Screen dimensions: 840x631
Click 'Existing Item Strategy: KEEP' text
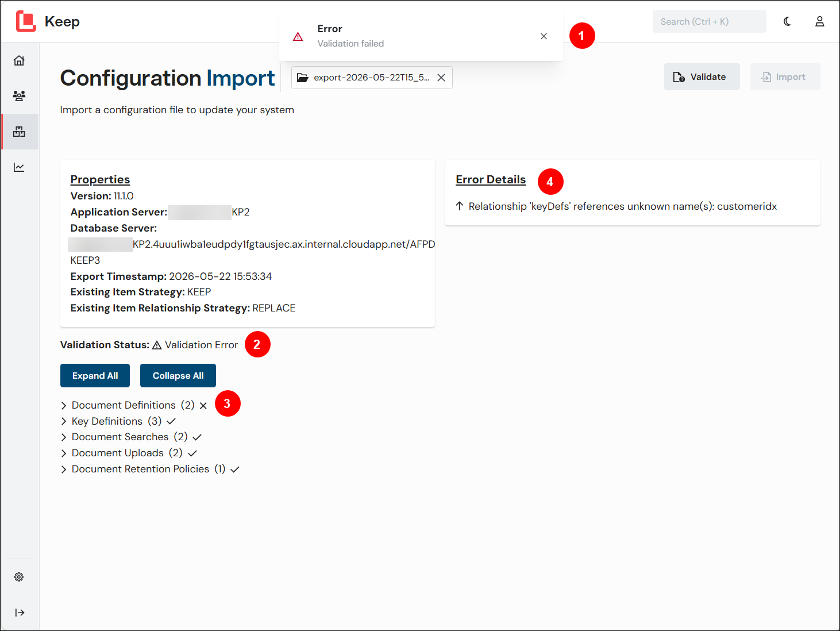pos(141,292)
